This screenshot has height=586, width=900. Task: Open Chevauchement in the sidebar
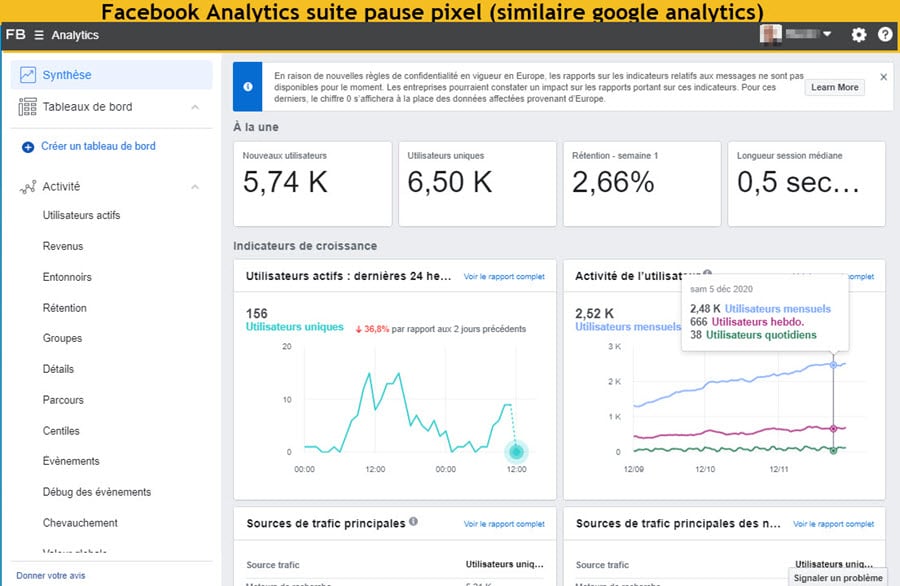coord(80,523)
